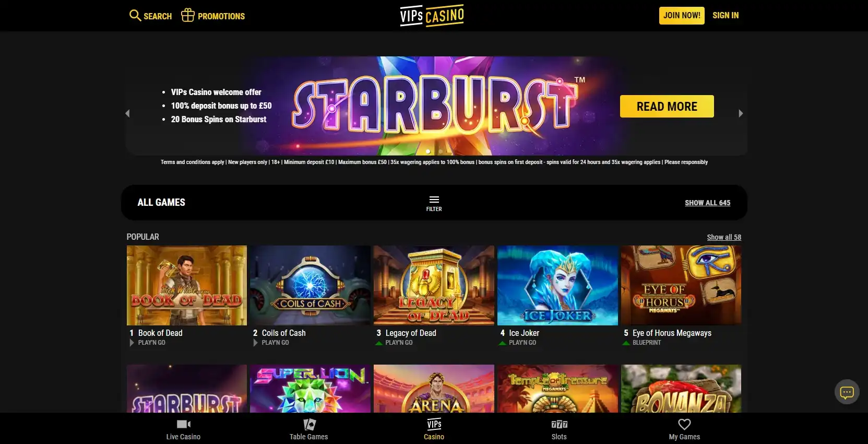Open the Book of Dead thumbnail
868x444 pixels.
pos(187,285)
